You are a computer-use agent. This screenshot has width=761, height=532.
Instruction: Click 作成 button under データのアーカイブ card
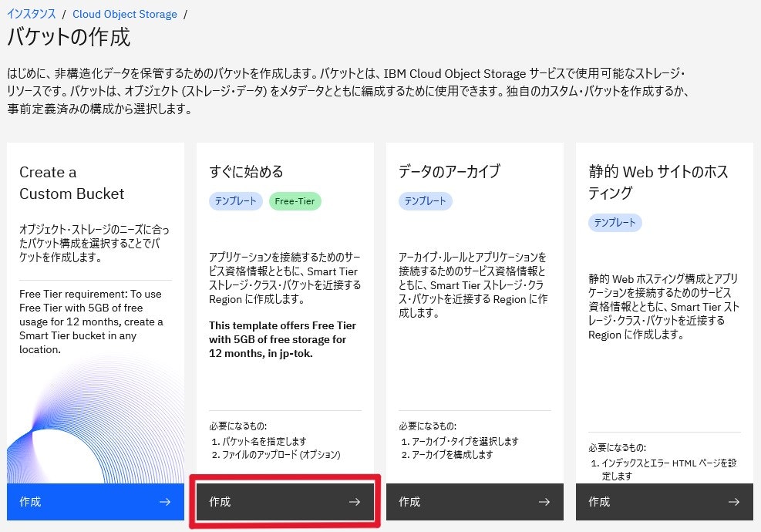[x=475, y=501]
